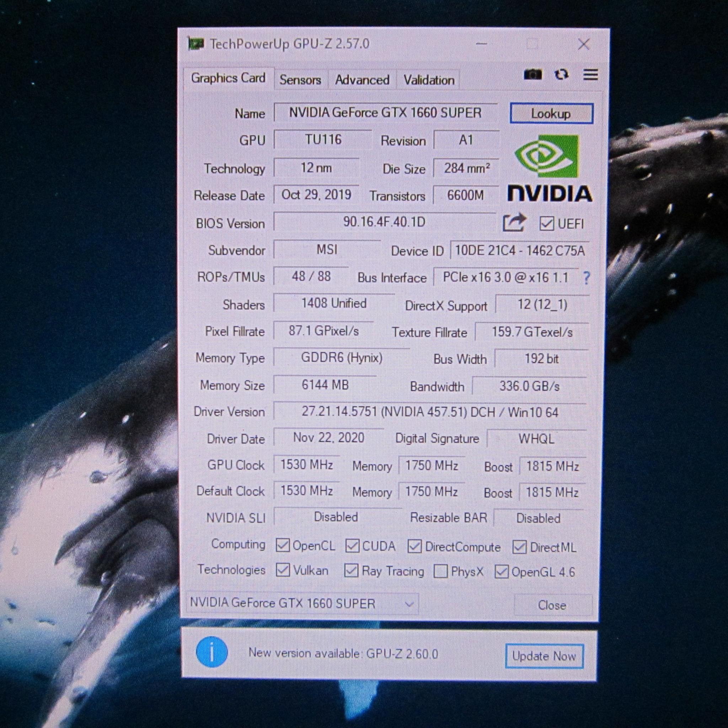The width and height of the screenshot is (728, 728).
Task: Click the Technology field 12 nm
Action: [x=316, y=168]
